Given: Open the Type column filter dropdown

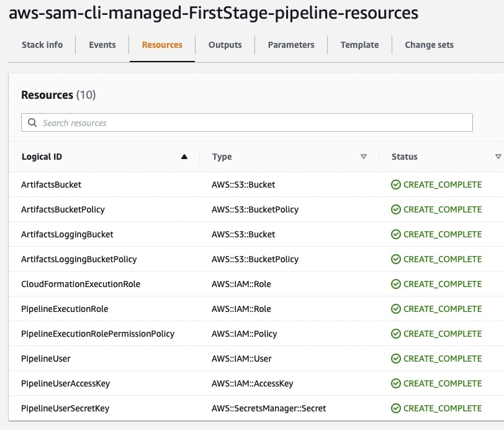Looking at the screenshot, I should pyautogui.click(x=364, y=157).
